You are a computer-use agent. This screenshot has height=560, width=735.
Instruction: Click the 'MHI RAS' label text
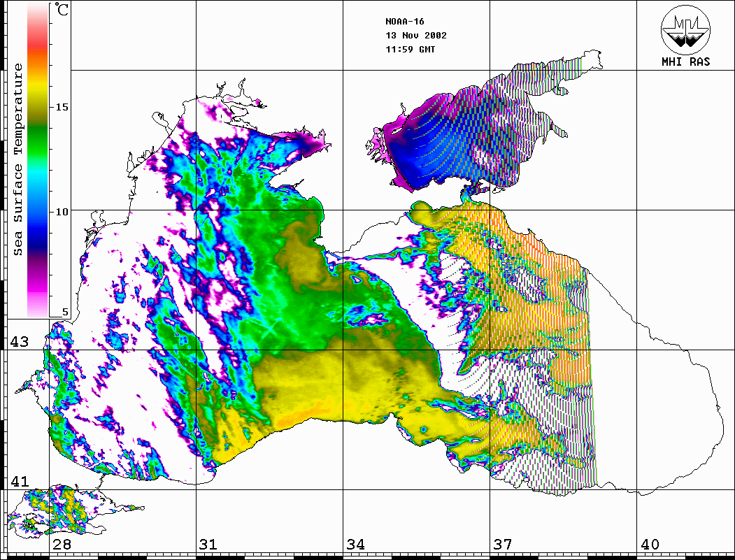pyautogui.click(x=686, y=62)
